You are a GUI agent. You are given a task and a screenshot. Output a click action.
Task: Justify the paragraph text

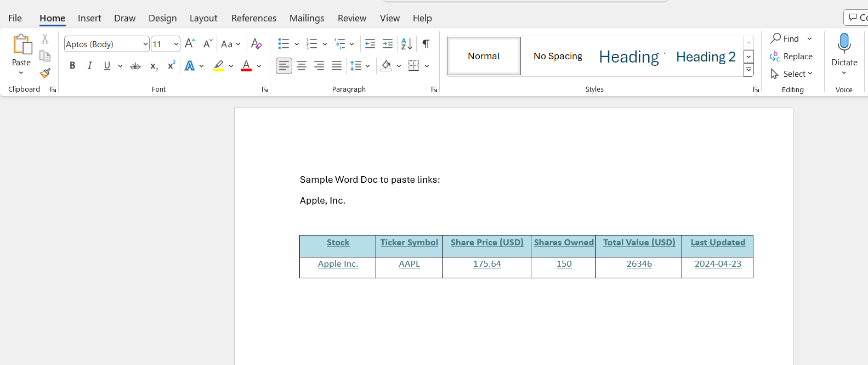point(337,66)
